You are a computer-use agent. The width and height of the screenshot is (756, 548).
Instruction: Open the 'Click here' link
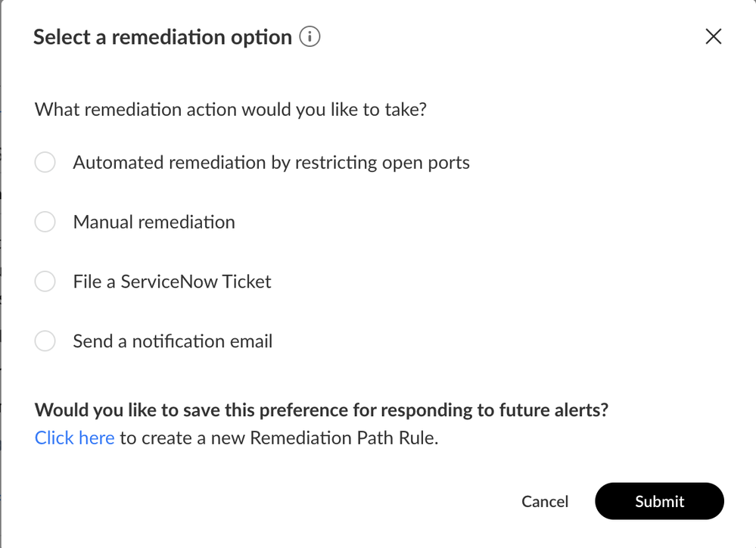coord(74,437)
